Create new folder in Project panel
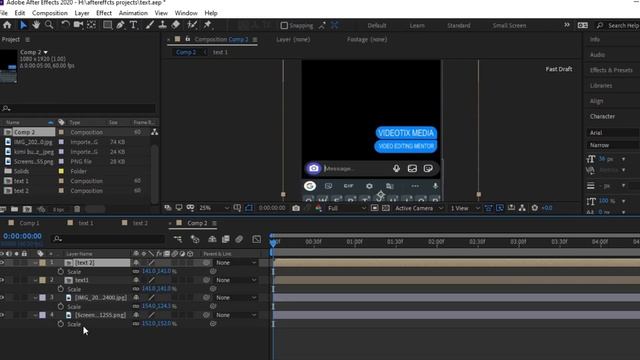Viewport: 640px width, 360px height. tap(14, 209)
